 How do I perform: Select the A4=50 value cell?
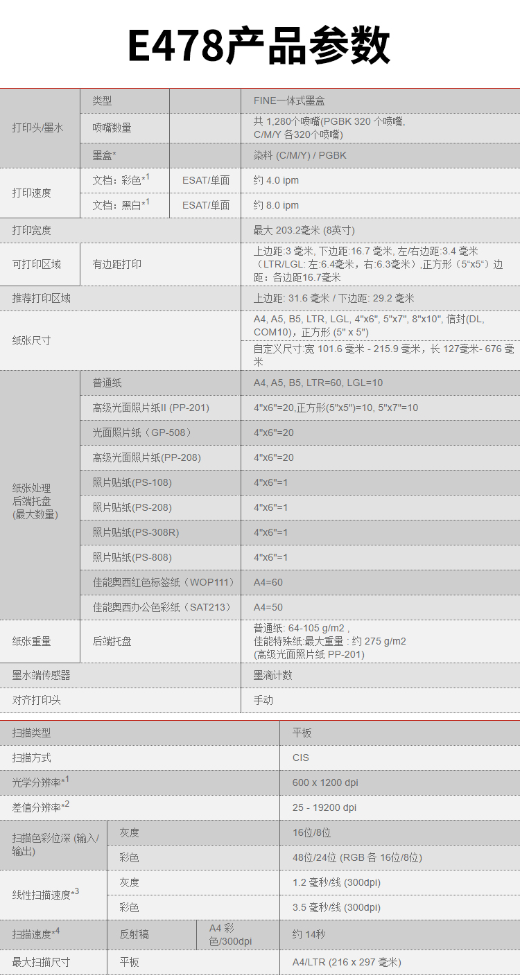pyautogui.click(x=381, y=607)
